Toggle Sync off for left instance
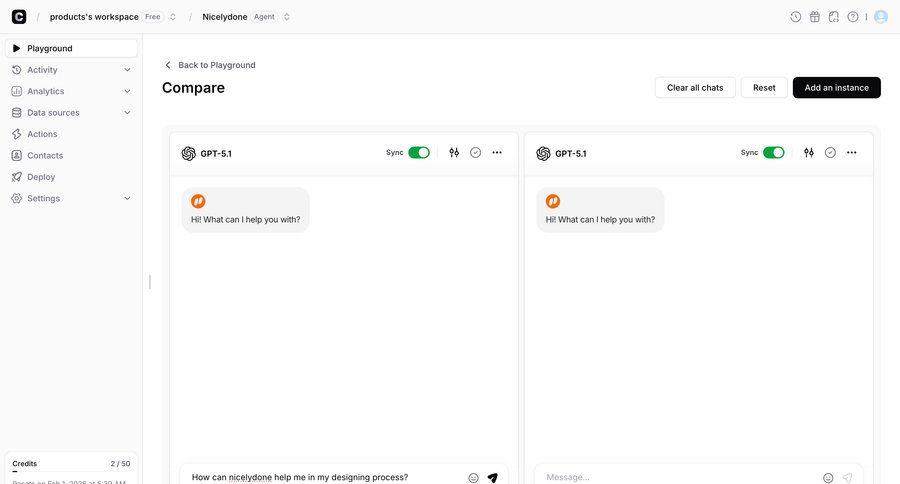Screen dimensions: 900x484 click(x=419, y=152)
